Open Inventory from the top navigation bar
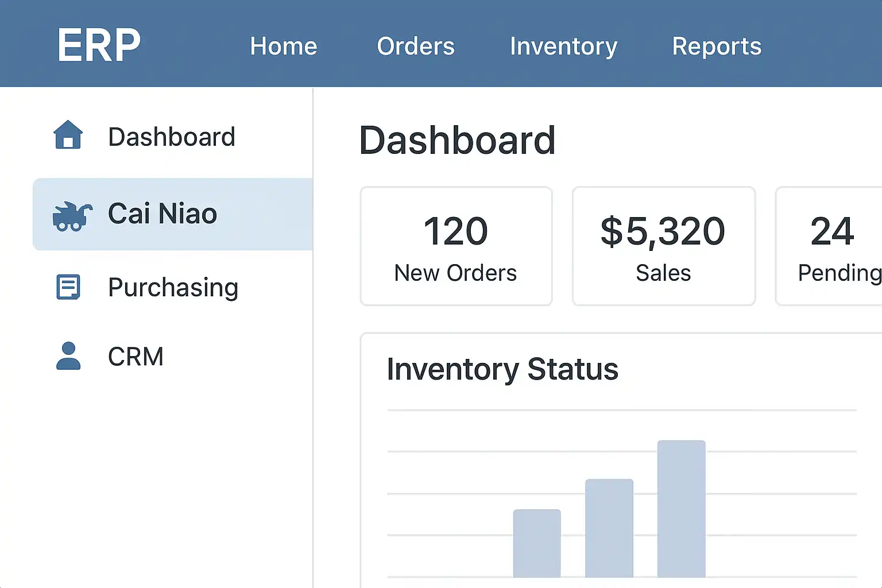This screenshot has height=588, width=882. [563, 46]
